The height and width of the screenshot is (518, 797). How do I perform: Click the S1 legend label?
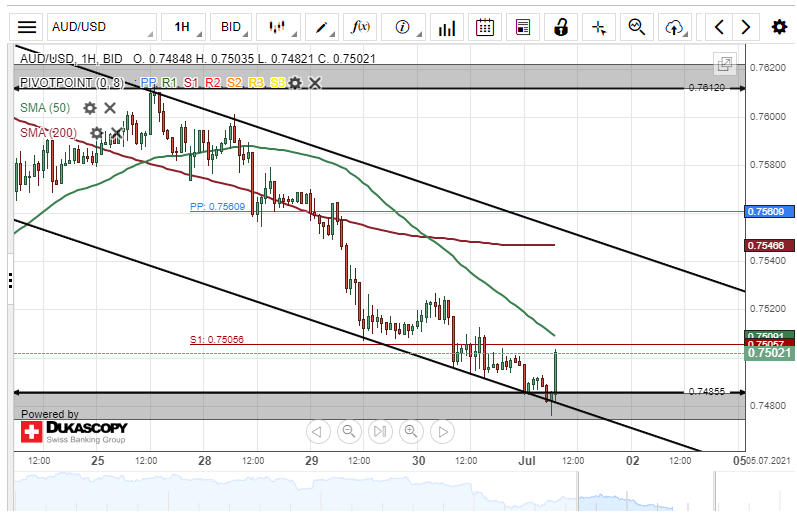[x=191, y=83]
